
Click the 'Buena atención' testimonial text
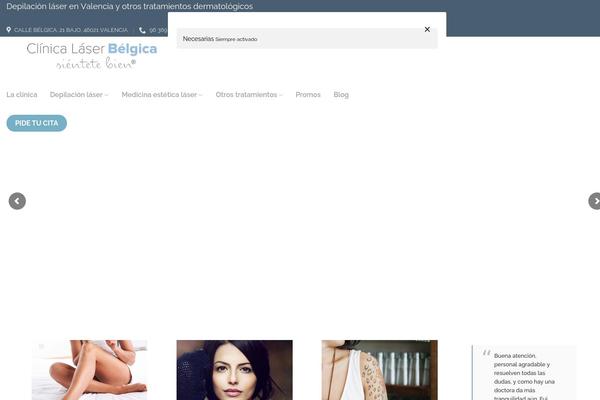524,377
